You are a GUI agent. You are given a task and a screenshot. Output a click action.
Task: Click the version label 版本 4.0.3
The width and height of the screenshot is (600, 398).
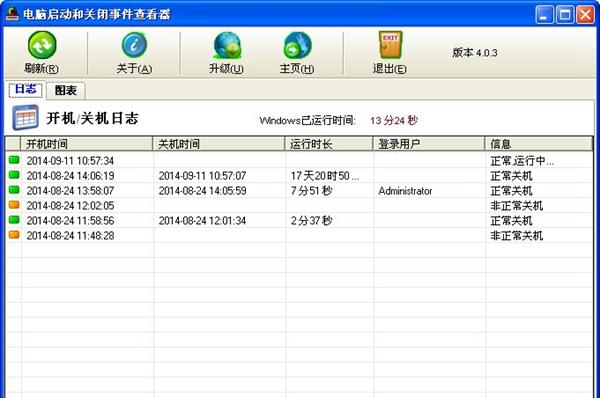(x=474, y=52)
